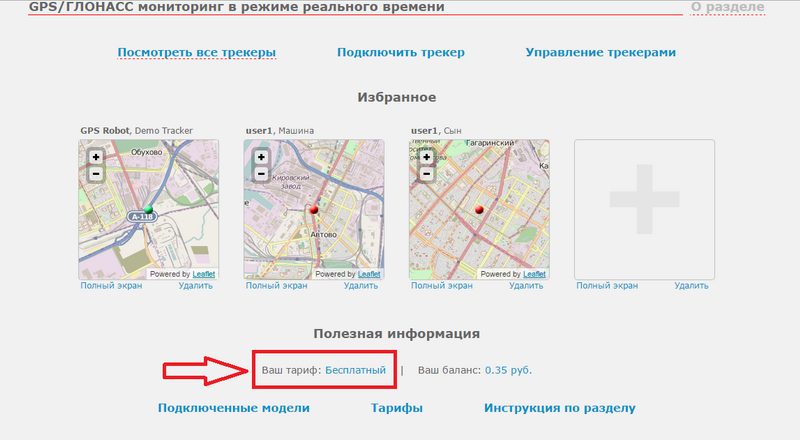This screenshot has height=440, width=800.
Task: Zoom in on the GPS Robot Demo Tracker map
Action: (95, 157)
